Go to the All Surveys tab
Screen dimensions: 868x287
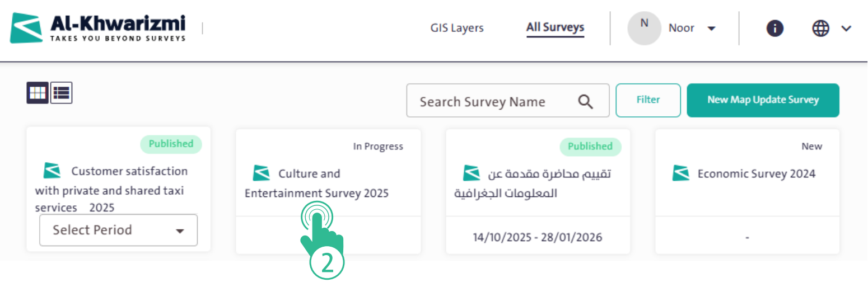pos(555,27)
